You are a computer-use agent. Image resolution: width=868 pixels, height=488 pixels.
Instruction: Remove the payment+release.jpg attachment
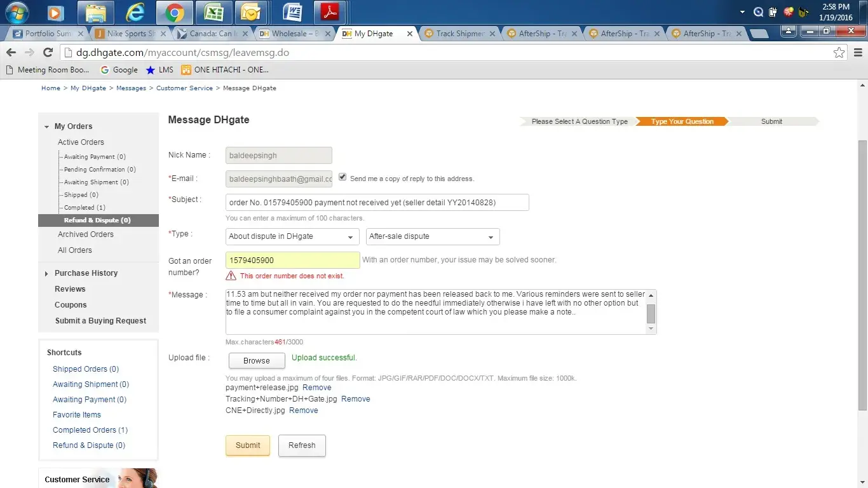point(316,388)
